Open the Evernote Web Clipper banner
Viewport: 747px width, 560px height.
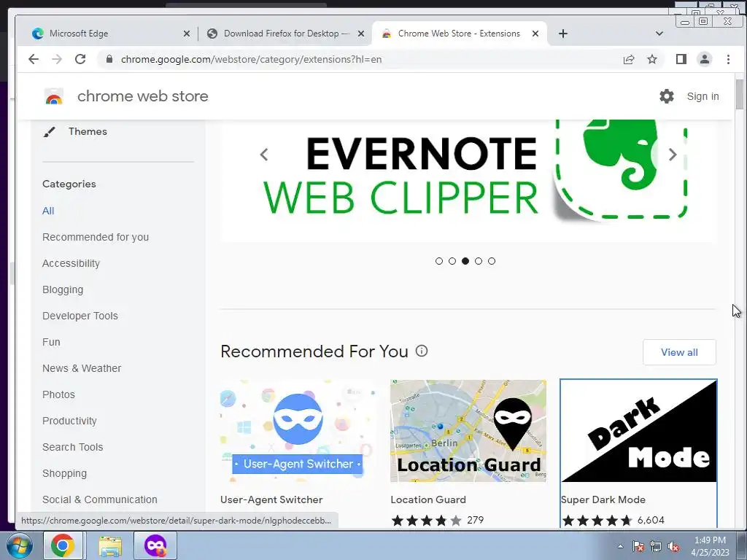pos(469,181)
